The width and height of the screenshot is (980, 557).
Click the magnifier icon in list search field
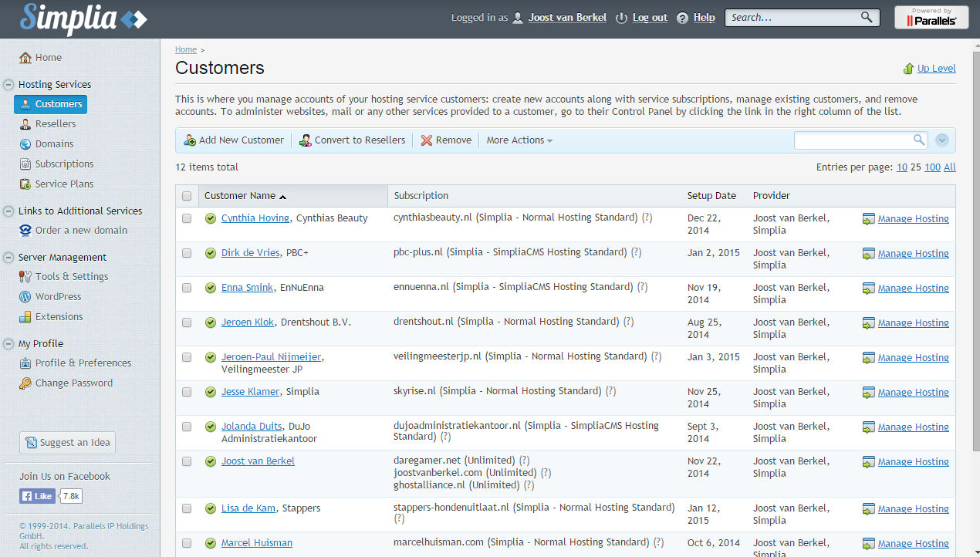[x=919, y=140]
